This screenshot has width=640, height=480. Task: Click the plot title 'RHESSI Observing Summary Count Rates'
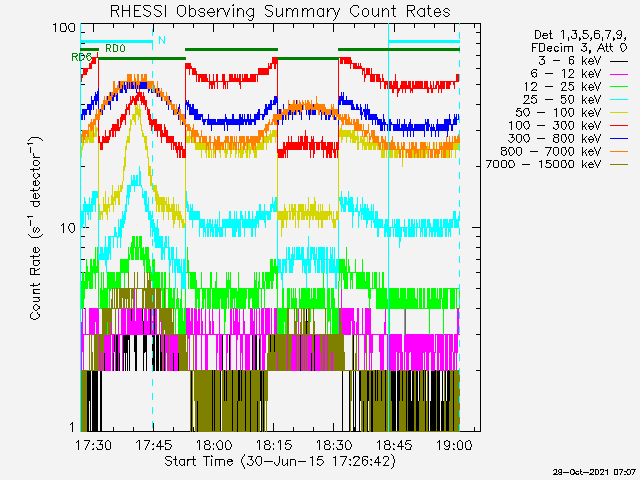pyautogui.click(x=280, y=11)
